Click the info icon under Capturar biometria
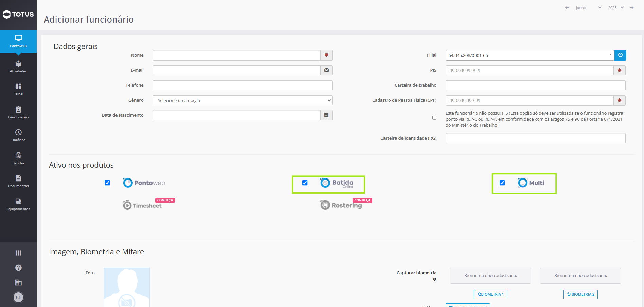This screenshot has width=644, height=307. tap(435, 279)
